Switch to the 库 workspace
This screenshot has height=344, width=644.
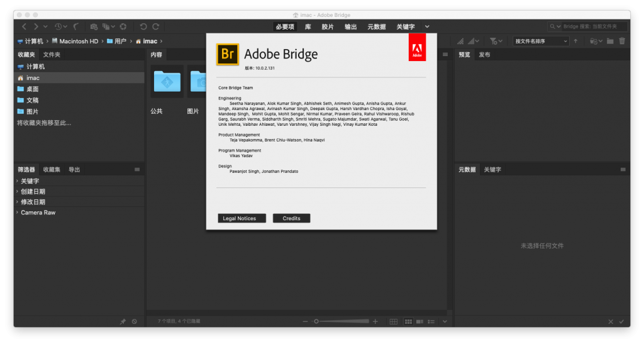tap(308, 26)
